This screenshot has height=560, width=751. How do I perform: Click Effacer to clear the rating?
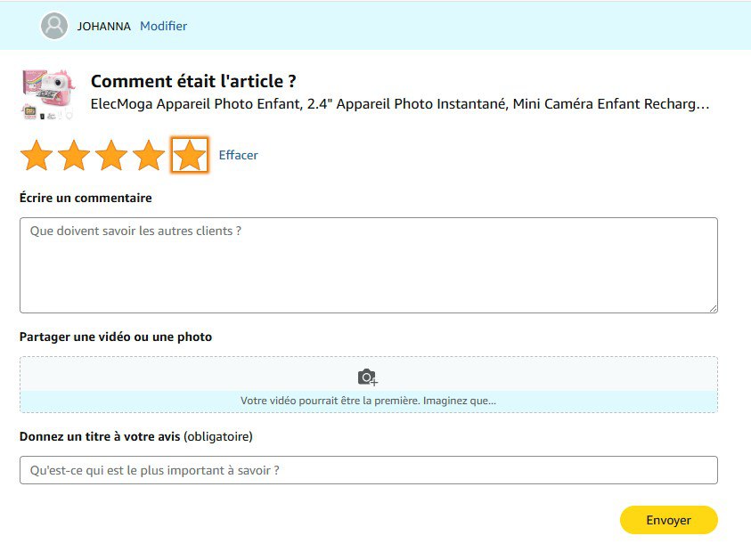coord(238,155)
